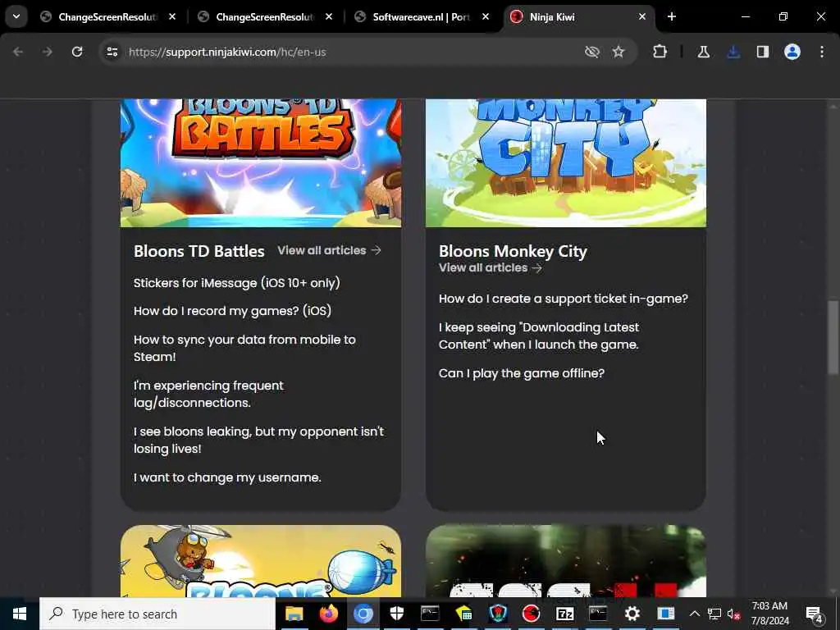Image resolution: width=840 pixels, height=630 pixels.
Task: Open 7-Zip from the taskbar
Action: pos(564,614)
